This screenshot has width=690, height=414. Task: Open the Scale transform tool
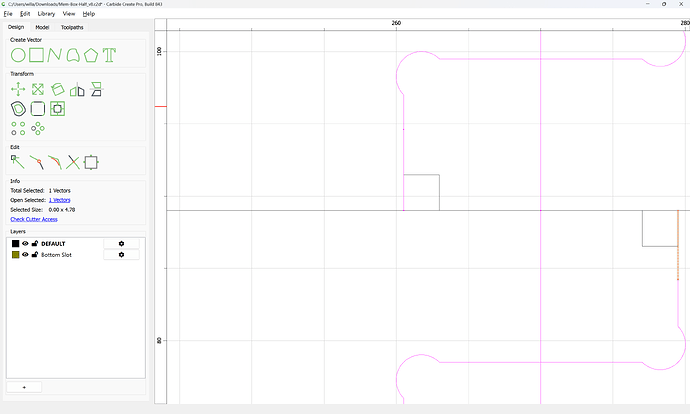point(38,89)
